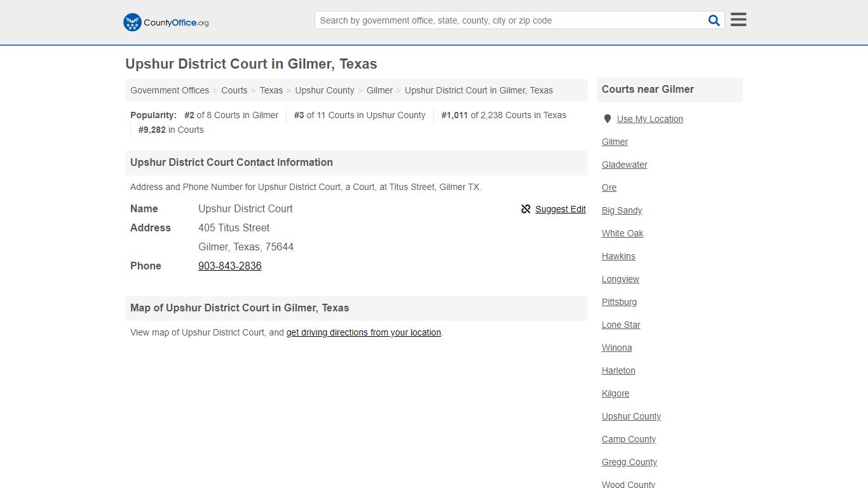Click popularity rank #2 of 8 Courts in Gilmer
Screen dimensions: 868x488
pos(231,115)
